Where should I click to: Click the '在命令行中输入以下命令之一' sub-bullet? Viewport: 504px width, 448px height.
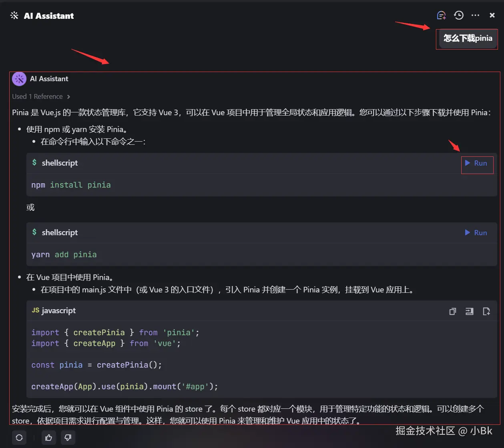(93, 141)
